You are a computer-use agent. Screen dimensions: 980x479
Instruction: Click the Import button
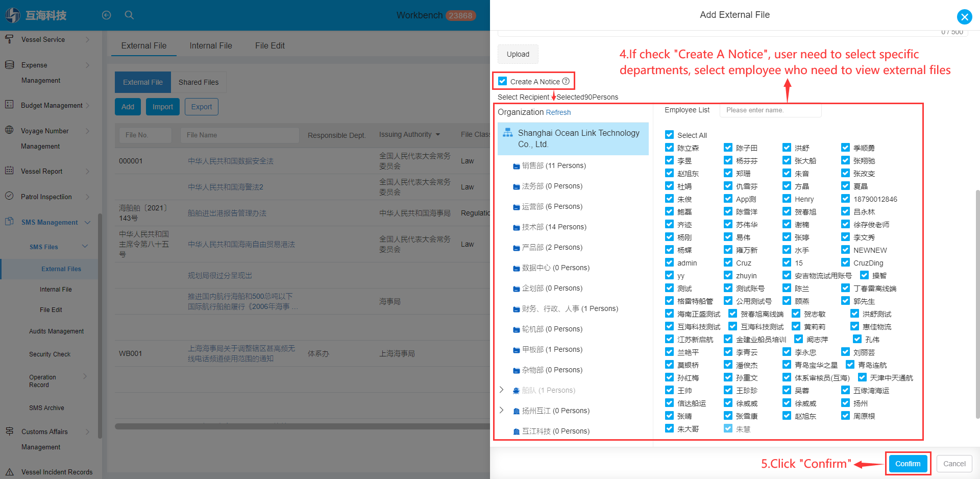point(162,107)
